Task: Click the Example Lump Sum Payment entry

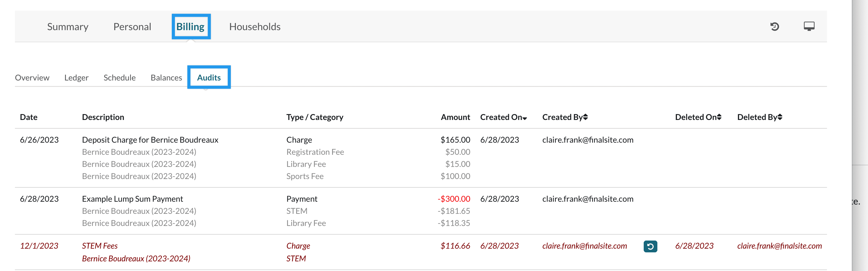Action: (x=132, y=199)
